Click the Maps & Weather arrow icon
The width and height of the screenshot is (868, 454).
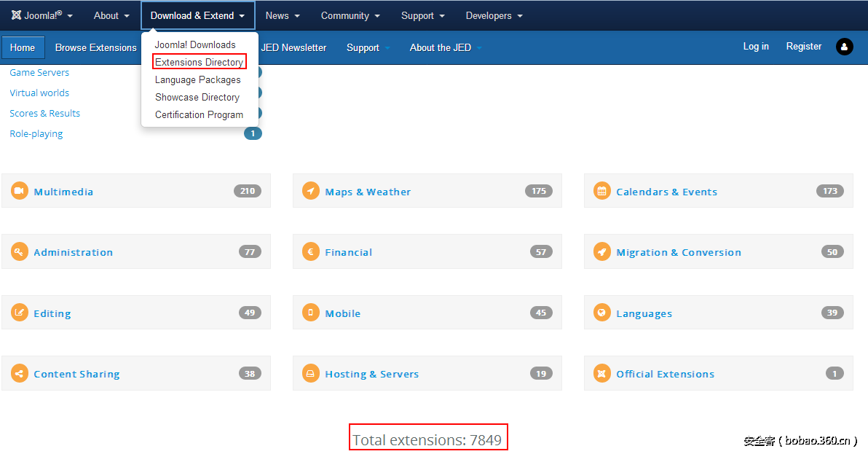[x=311, y=191]
